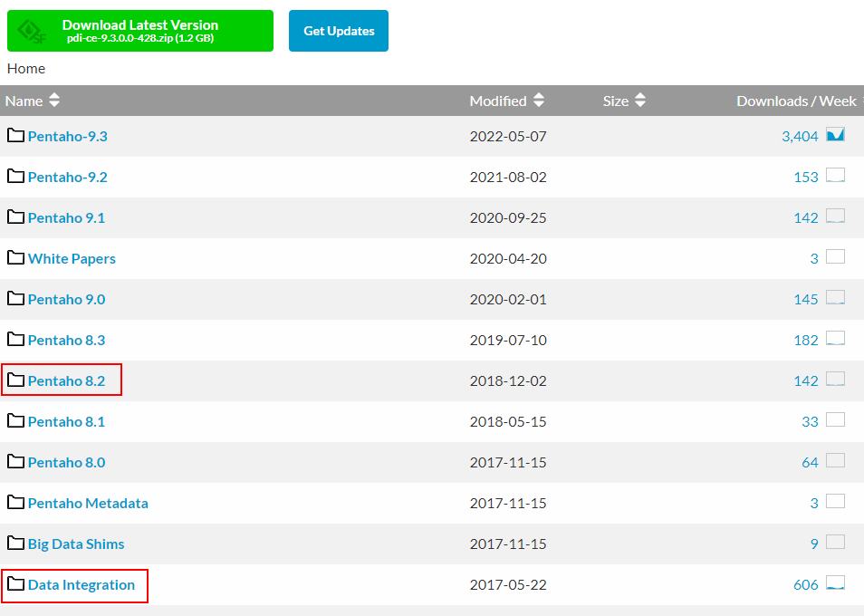864x616 pixels.
Task: Click the modified date 2017-05-22
Action: pyautogui.click(x=508, y=584)
